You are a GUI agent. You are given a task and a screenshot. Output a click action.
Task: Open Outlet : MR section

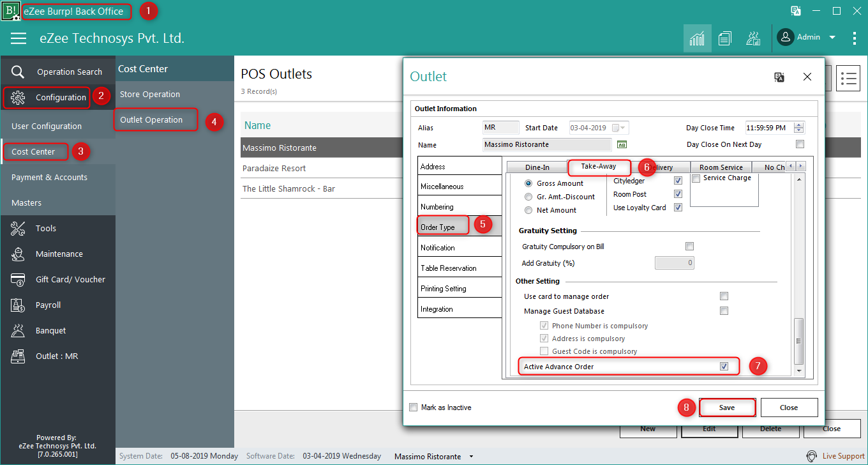57,356
